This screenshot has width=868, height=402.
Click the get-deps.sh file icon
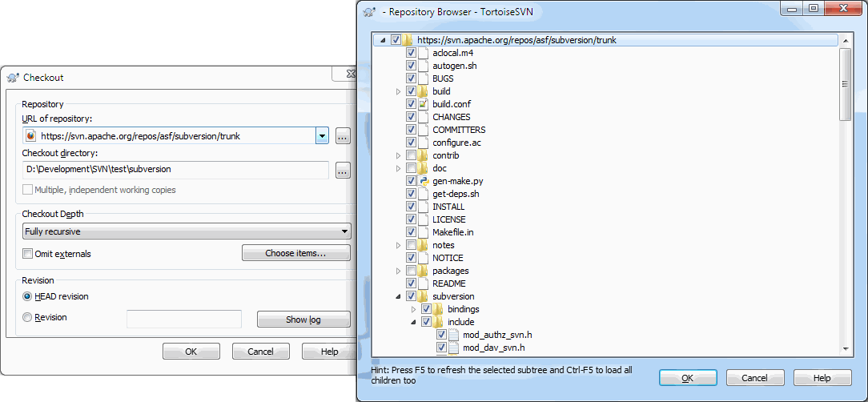423,194
